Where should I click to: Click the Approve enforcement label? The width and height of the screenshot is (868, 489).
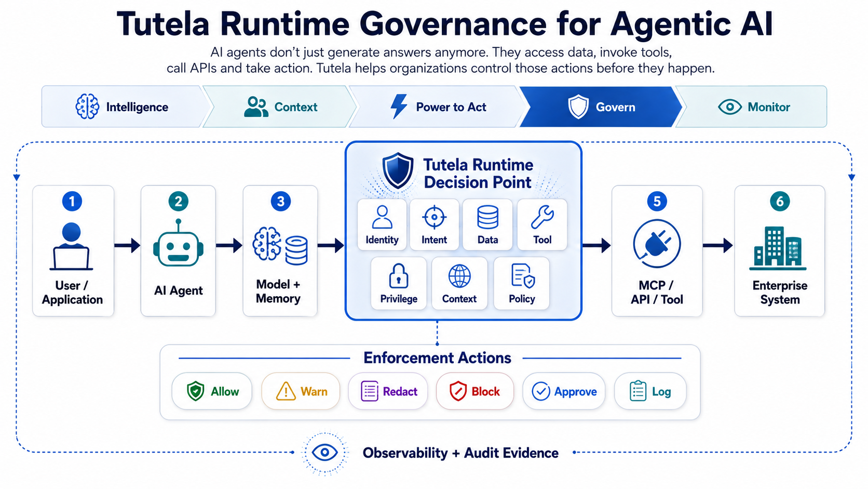[x=576, y=392]
